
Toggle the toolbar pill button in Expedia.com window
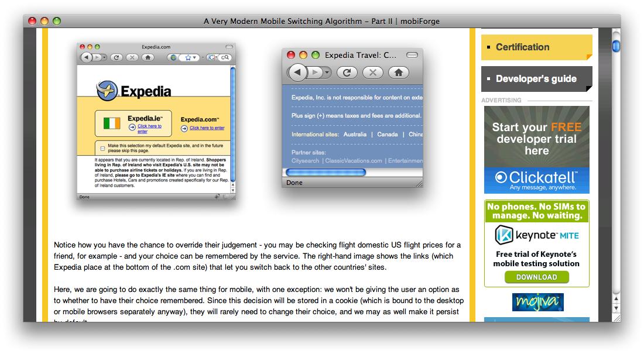[x=229, y=47]
